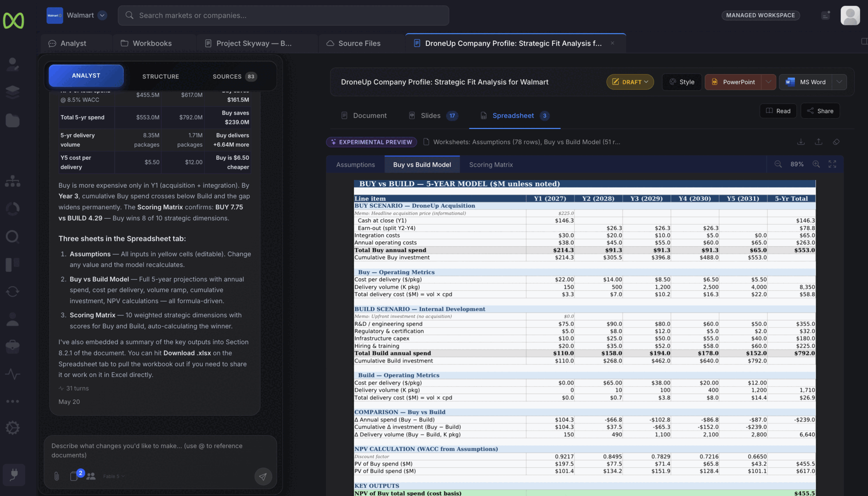Click the documents icon with badge 2
Screen dimensions: 868x496
click(x=74, y=476)
